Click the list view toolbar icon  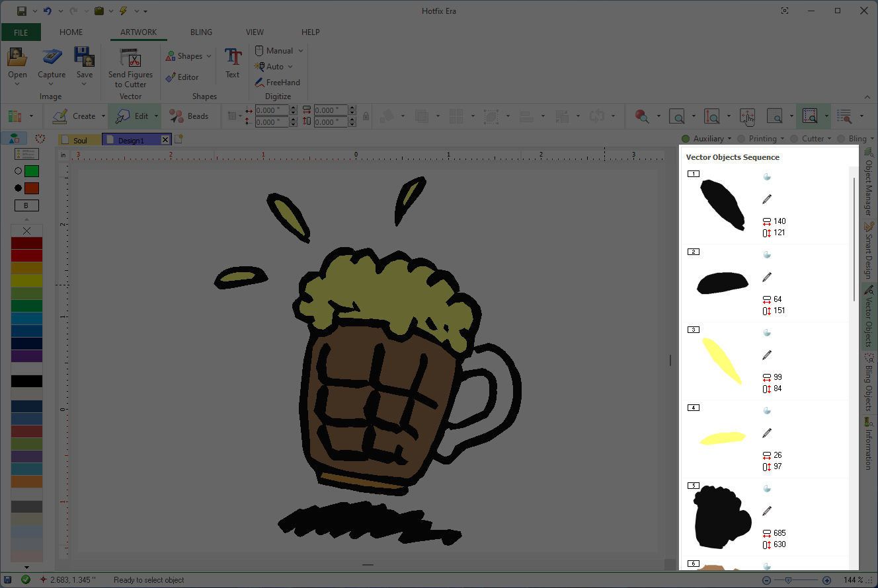point(844,116)
